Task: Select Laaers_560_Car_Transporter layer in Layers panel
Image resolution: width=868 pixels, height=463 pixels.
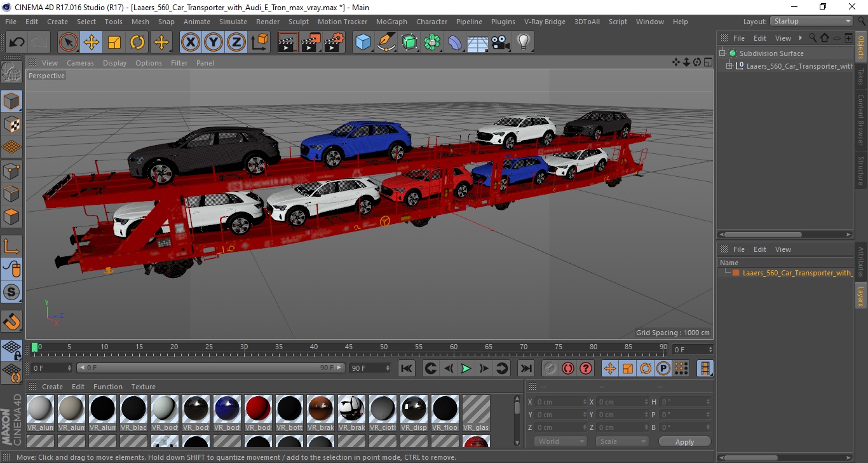Action: pos(796,273)
